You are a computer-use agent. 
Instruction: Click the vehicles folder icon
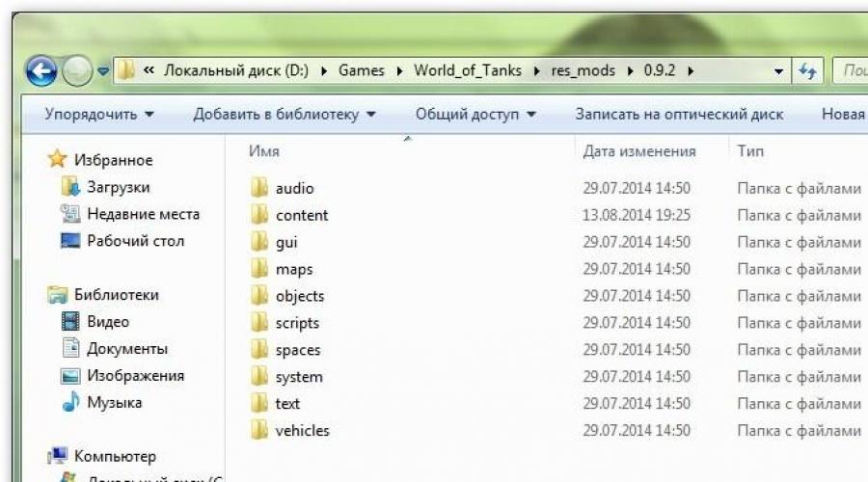[259, 430]
